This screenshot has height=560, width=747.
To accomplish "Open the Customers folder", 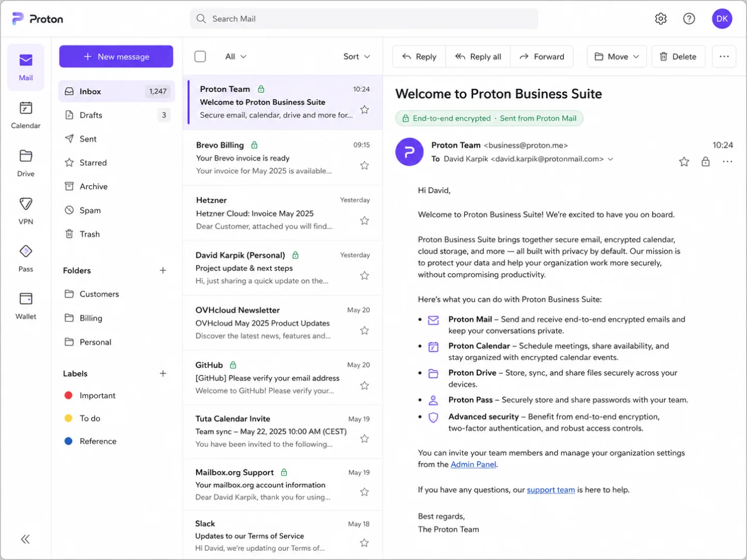I will click(117, 294).
